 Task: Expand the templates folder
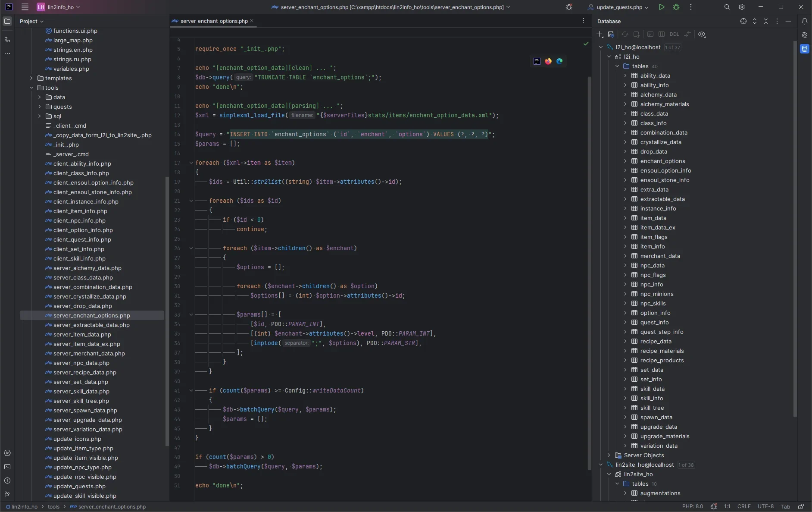pos(31,78)
